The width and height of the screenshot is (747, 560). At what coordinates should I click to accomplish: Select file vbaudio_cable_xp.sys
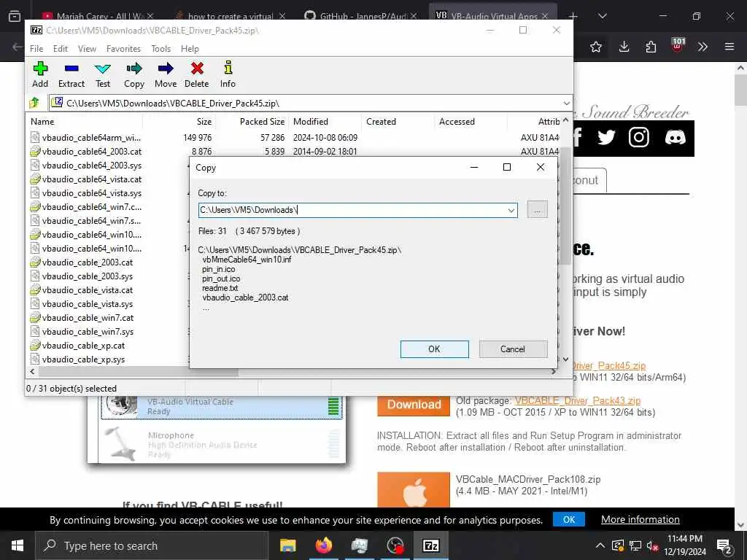[83, 359]
